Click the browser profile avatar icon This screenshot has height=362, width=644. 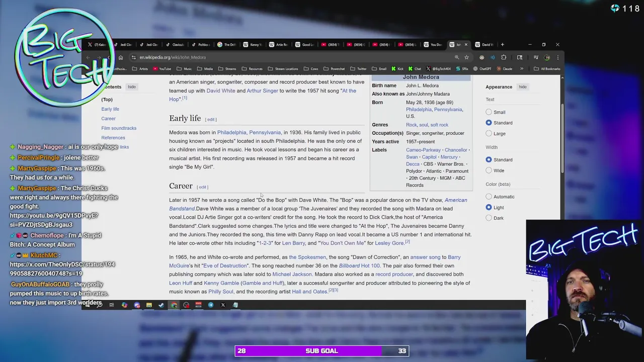coord(547,57)
